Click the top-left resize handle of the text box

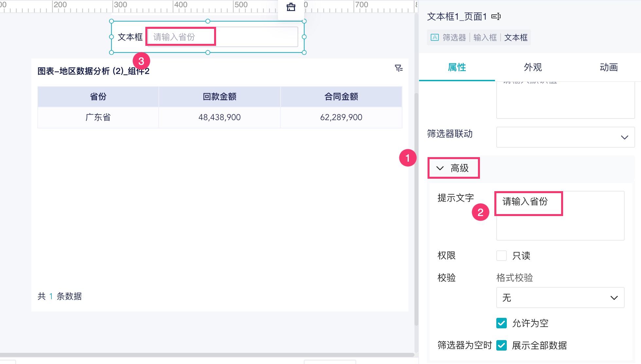click(111, 21)
